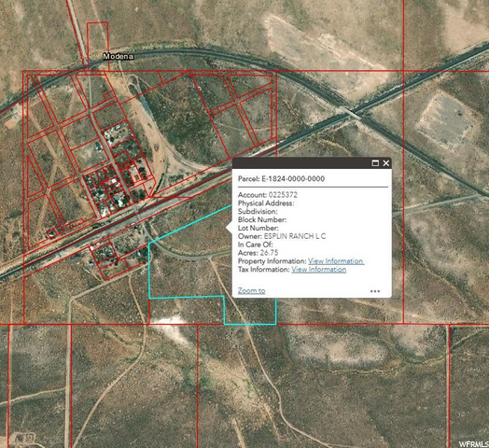
Task: Click the Acres value 26.75
Action: pos(269,253)
